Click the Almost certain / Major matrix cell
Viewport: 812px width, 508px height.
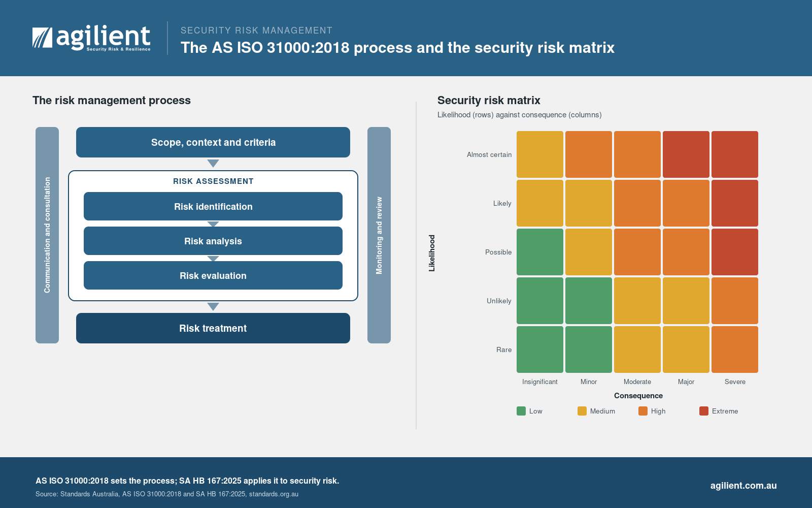(686, 154)
